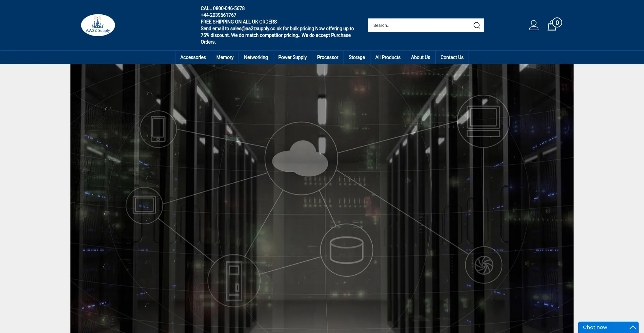Viewport: 644px width, 333px height.
Task: Open the Memory category
Action: (225, 57)
